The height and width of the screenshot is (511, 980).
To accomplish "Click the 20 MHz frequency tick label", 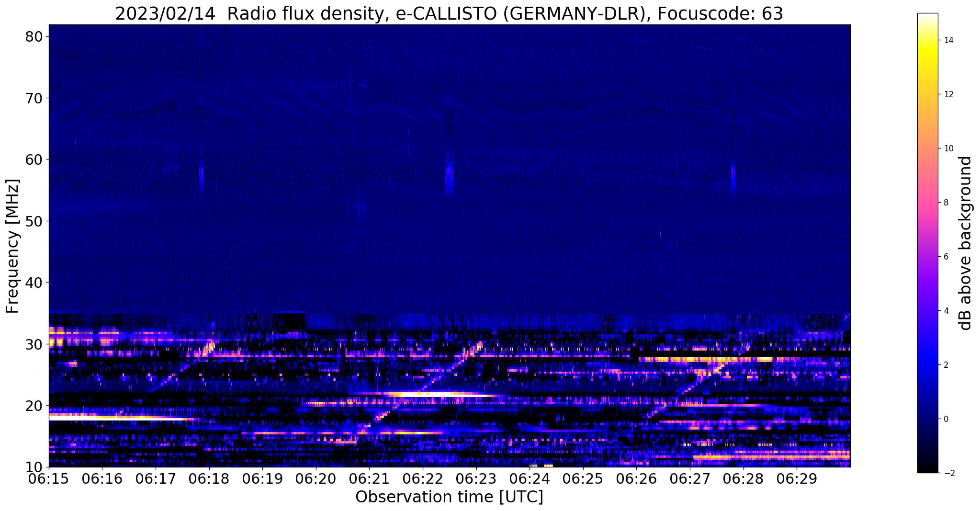I will point(34,406).
